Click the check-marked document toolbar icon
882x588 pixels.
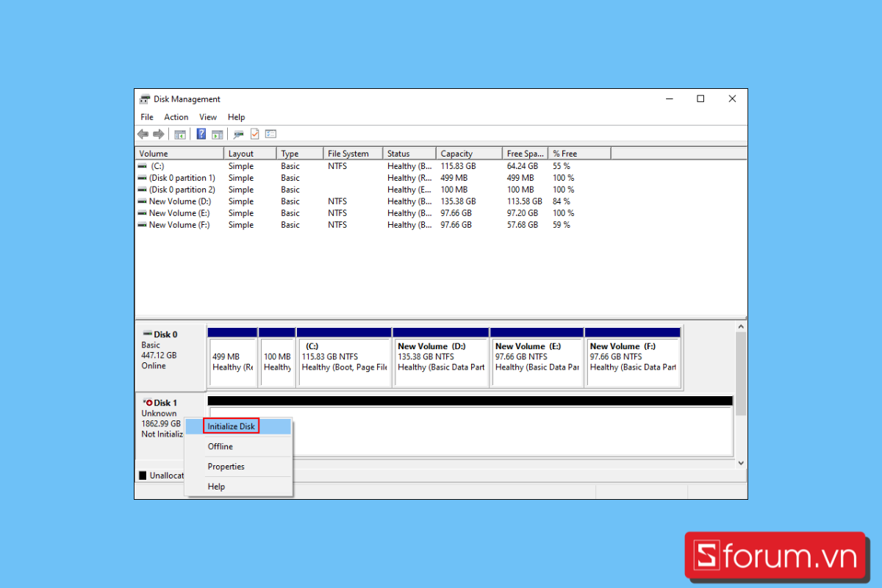255,135
